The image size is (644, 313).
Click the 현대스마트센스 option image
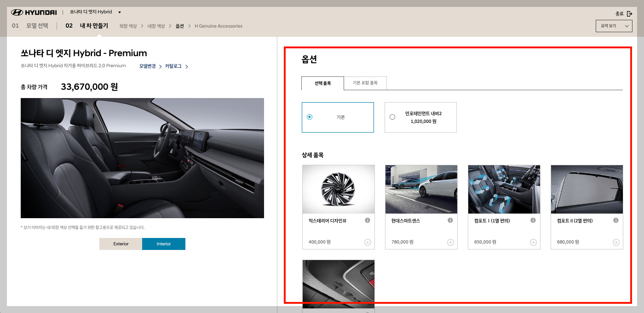(421, 189)
